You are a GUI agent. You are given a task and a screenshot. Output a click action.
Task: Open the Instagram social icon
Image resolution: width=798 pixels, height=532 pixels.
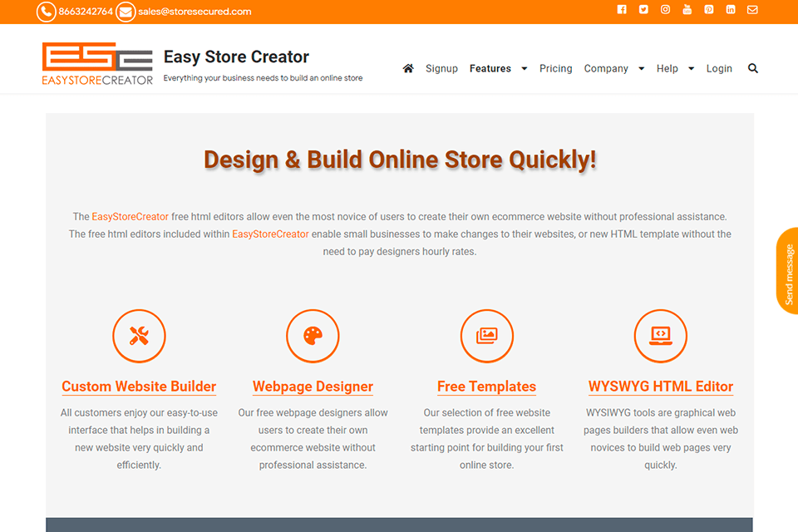665,10
